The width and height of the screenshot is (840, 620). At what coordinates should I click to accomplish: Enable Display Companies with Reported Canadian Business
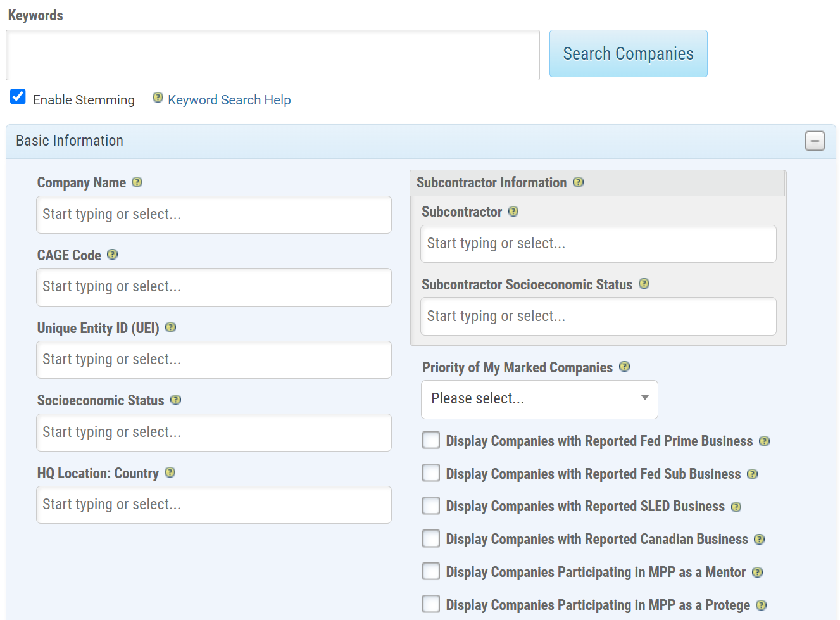(431, 538)
